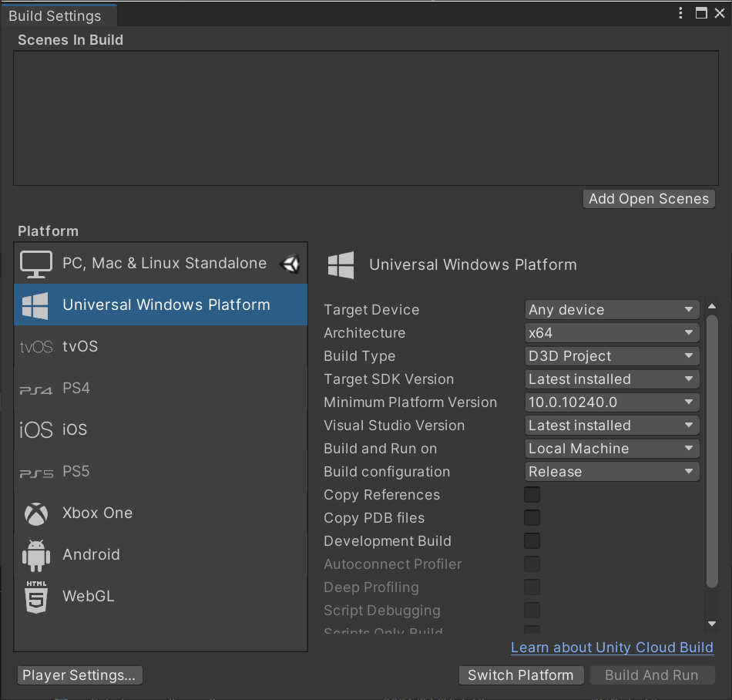The height and width of the screenshot is (700, 732).
Task: Click the scroll up arrow in the settings panel
Action: coord(712,306)
